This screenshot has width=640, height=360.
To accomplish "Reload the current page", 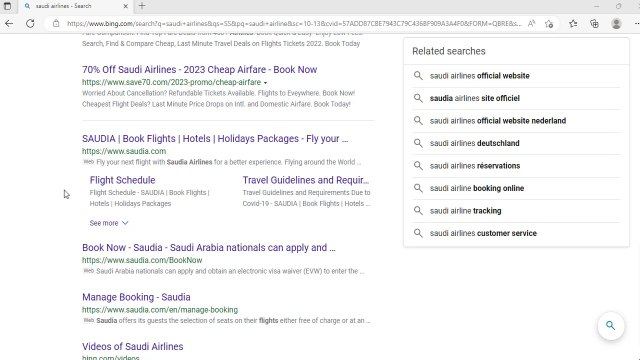I will point(30,24).
